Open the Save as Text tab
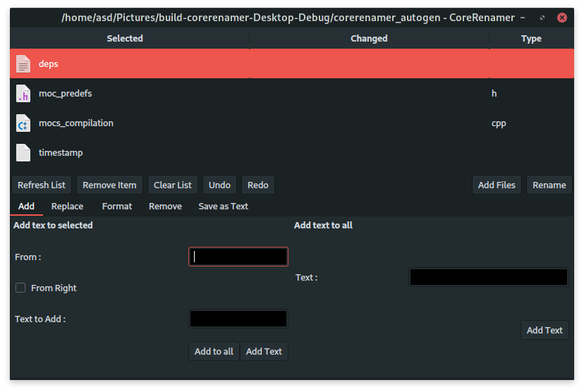The height and width of the screenshot is (392, 584). tap(223, 207)
